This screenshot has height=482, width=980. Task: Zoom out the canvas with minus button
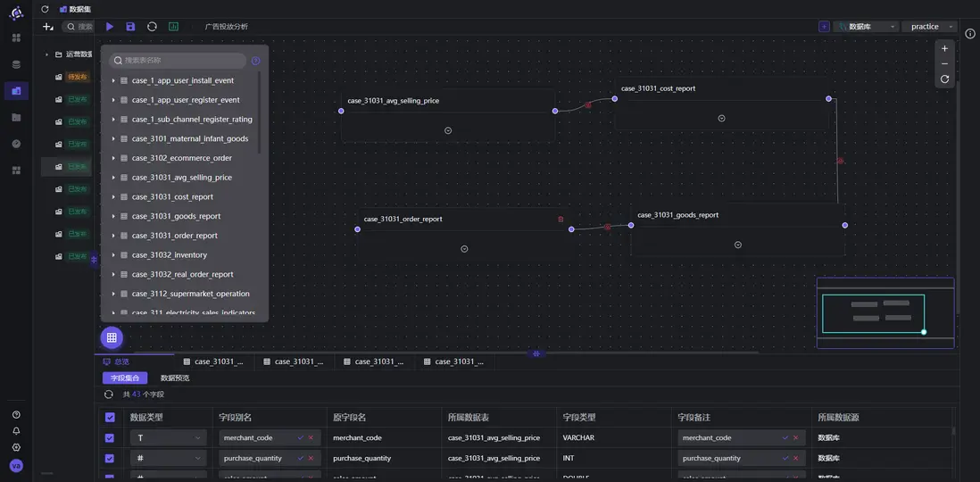pyautogui.click(x=944, y=64)
